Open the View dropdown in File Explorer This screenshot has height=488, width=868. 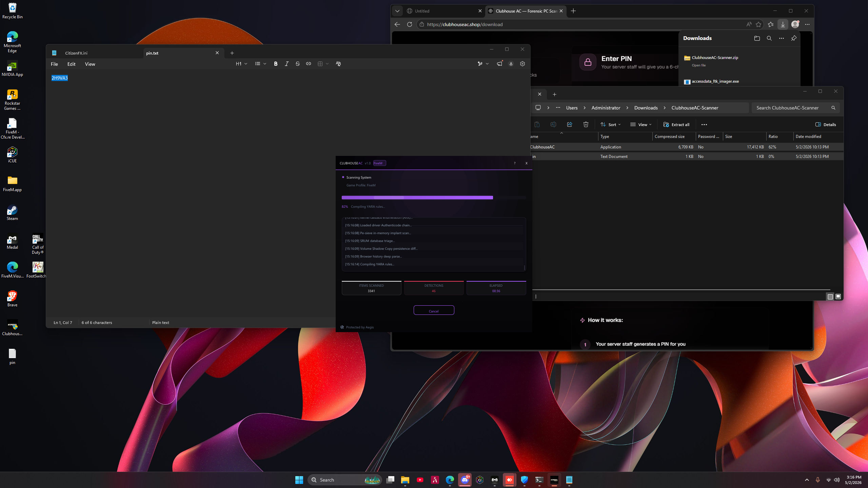pos(641,124)
